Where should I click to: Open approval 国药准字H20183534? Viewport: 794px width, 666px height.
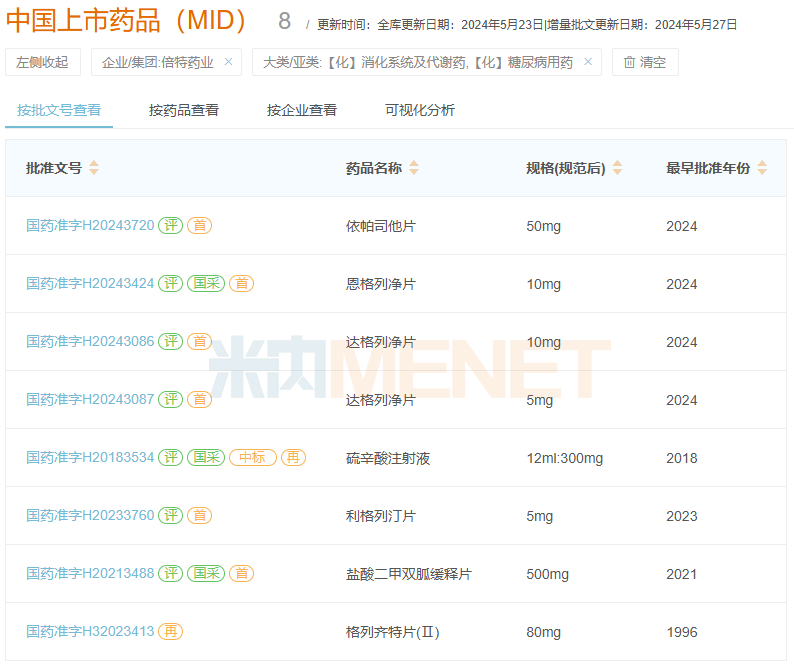click(90, 457)
